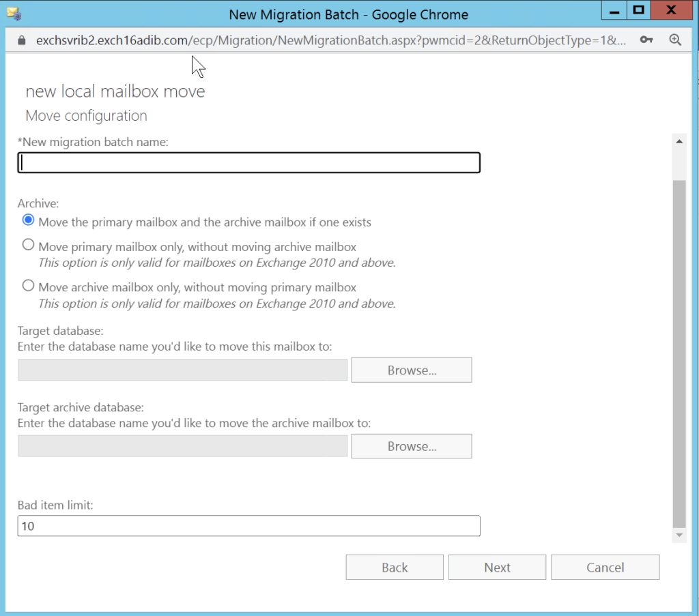Close the New Migration Batch window
This screenshot has width=699, height=616.
pos(671,10)
